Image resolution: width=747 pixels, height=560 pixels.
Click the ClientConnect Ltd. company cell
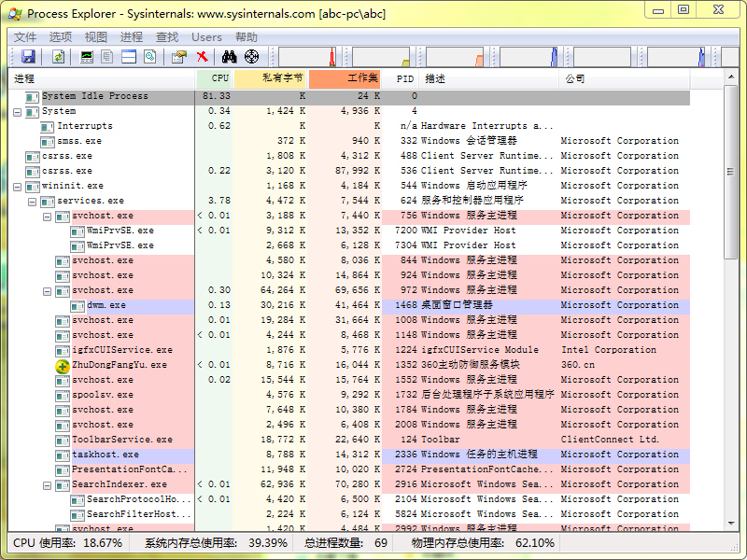[x=611, y=440]
